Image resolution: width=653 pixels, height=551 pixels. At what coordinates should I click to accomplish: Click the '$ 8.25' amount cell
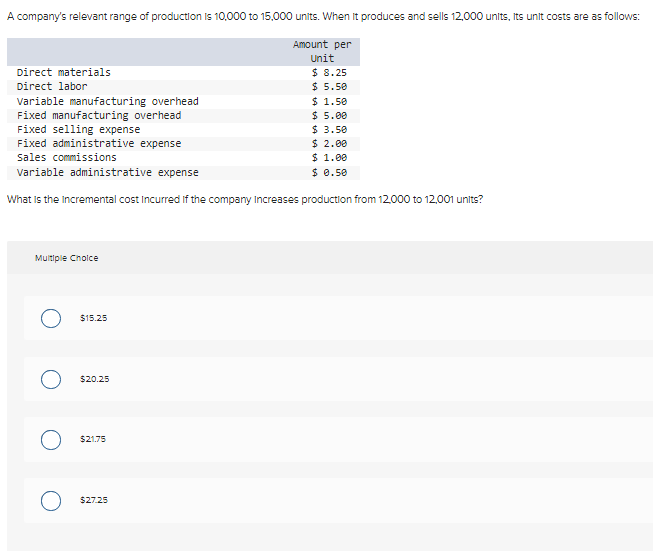pyautogui.click(x=329, y=72)
